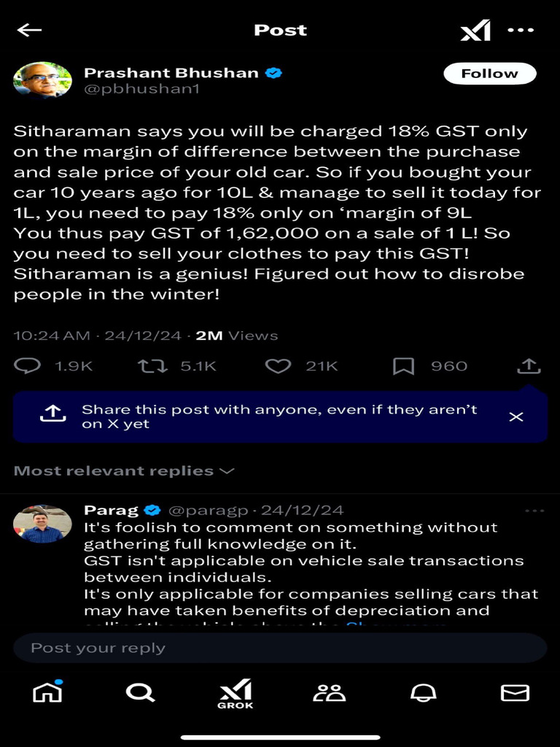
Task: Click the reply comment icon on the post
Action: pos(28,366)
